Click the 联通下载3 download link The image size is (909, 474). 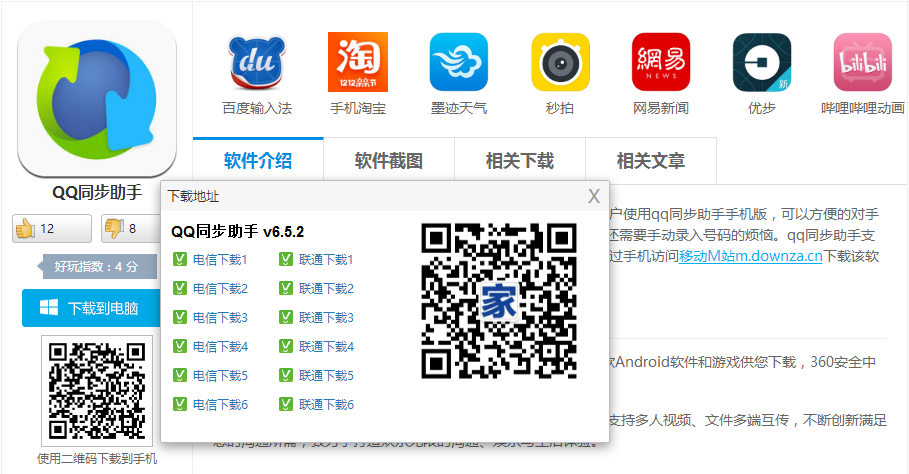pyautogui.click(x=326, y=318)
